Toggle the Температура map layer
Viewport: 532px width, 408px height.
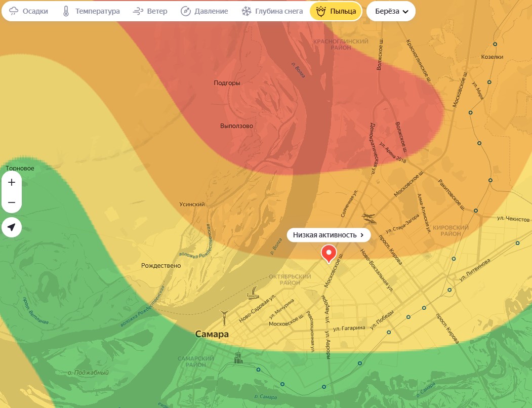(x=91, y=11)
